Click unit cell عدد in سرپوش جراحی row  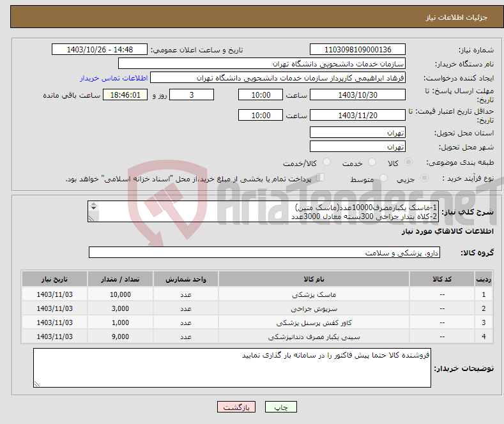coord(186,308)
